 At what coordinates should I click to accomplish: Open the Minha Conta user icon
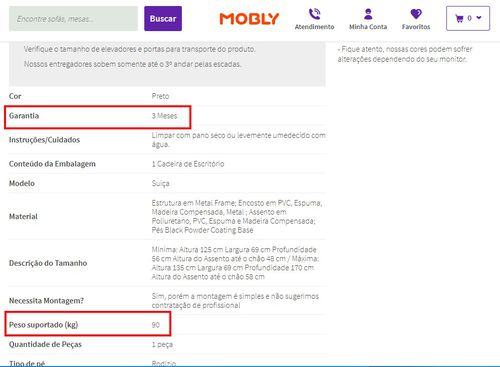[x=368, y=14]
